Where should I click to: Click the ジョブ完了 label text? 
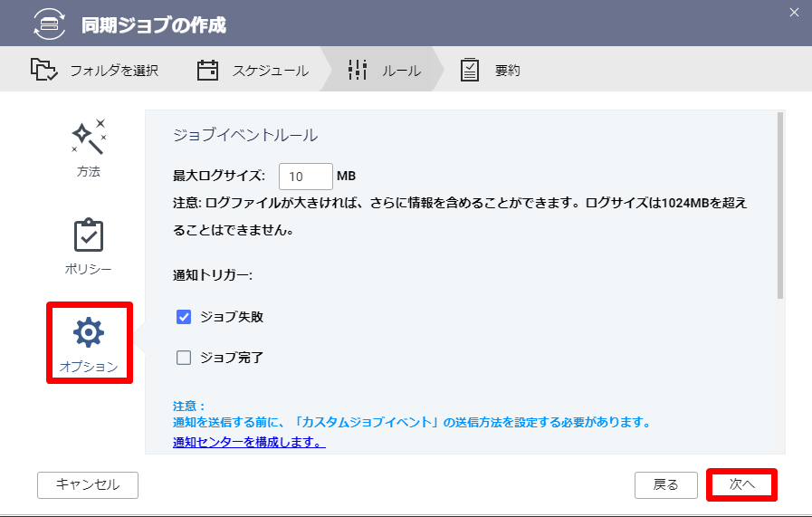232,358
